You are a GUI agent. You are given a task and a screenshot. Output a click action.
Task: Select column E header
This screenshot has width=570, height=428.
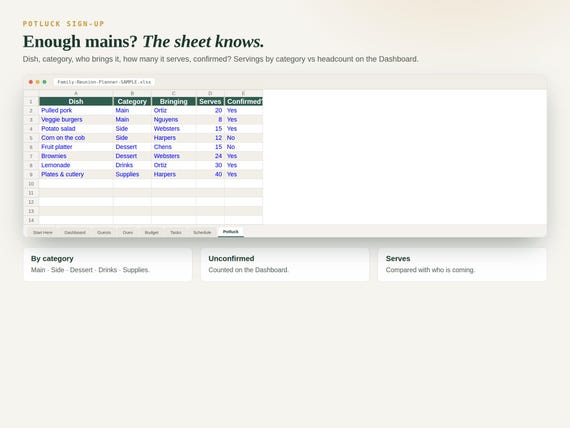[244, 93]
